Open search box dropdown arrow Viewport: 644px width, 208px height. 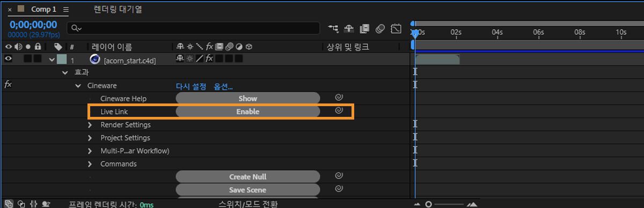(80, 28)
